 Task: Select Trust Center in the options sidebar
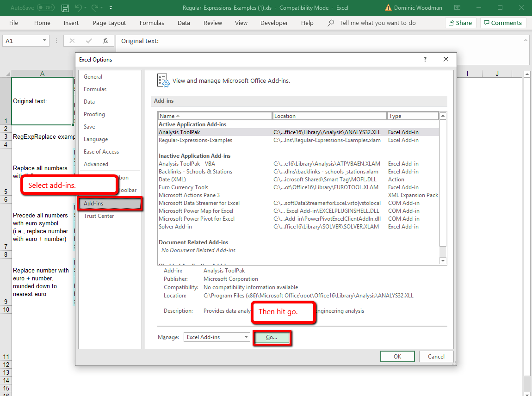click(99, 216)
